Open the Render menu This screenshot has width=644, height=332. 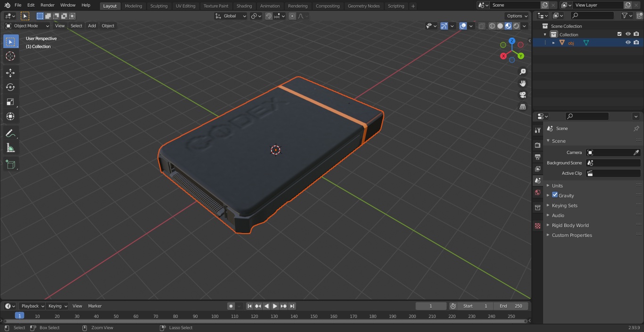point(48,5)
